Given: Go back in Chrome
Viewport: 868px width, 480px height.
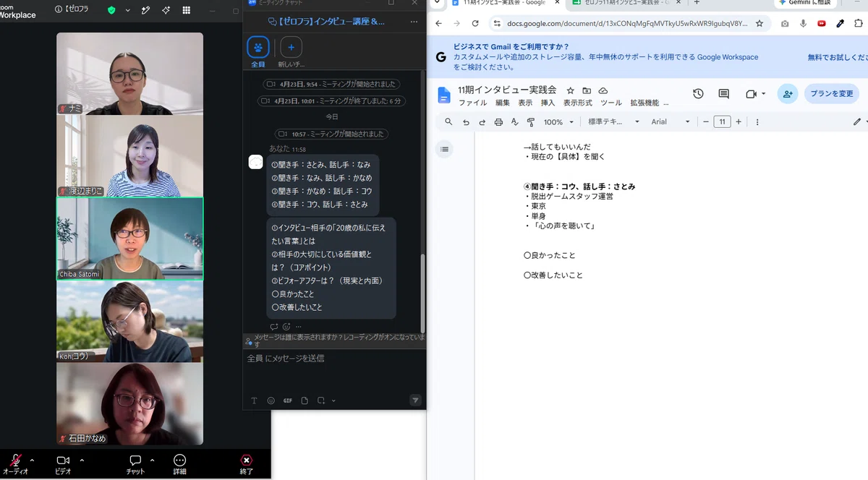Looking at the screenshot, I should point(438,23).
